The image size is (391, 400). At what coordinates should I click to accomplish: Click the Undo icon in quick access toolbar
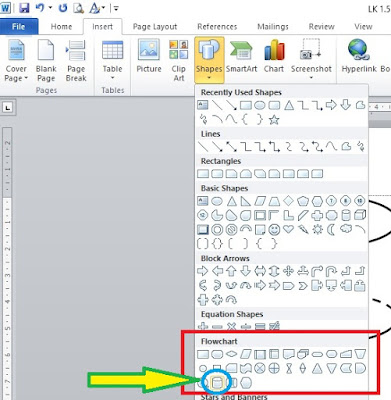point(40,7)
